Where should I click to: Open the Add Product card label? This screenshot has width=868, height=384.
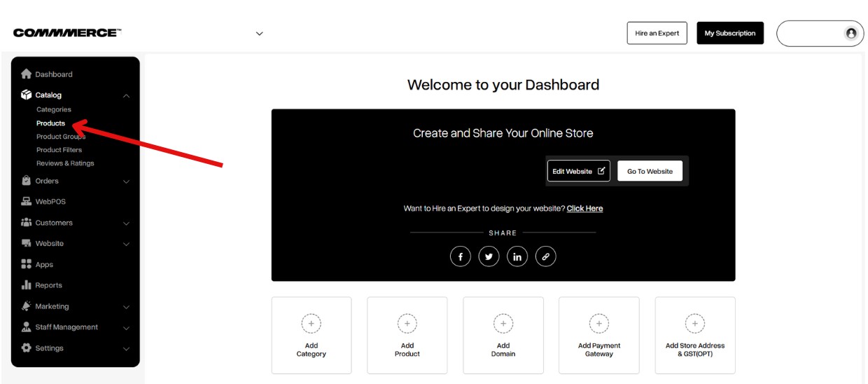[407, 350]
